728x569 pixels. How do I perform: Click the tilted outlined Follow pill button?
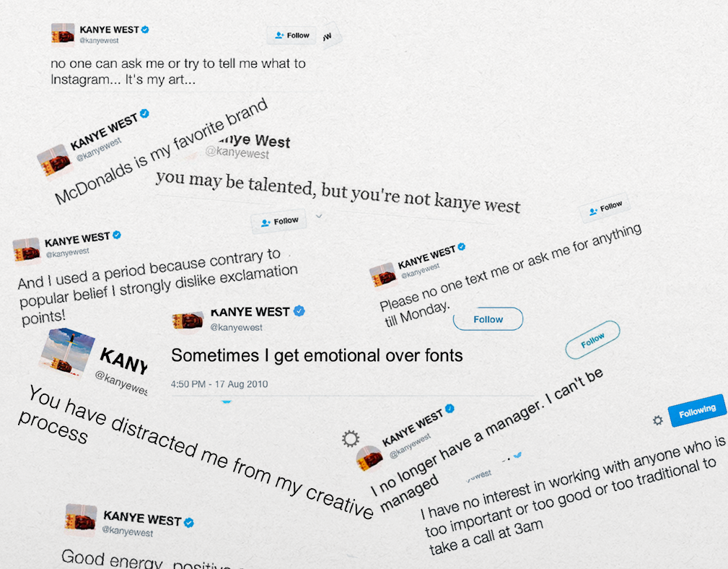592,340
